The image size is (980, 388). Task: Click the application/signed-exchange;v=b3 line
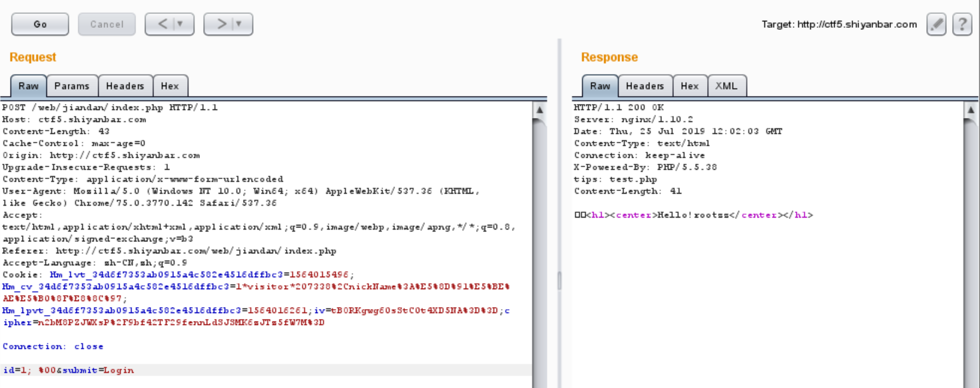coord(98,239)
